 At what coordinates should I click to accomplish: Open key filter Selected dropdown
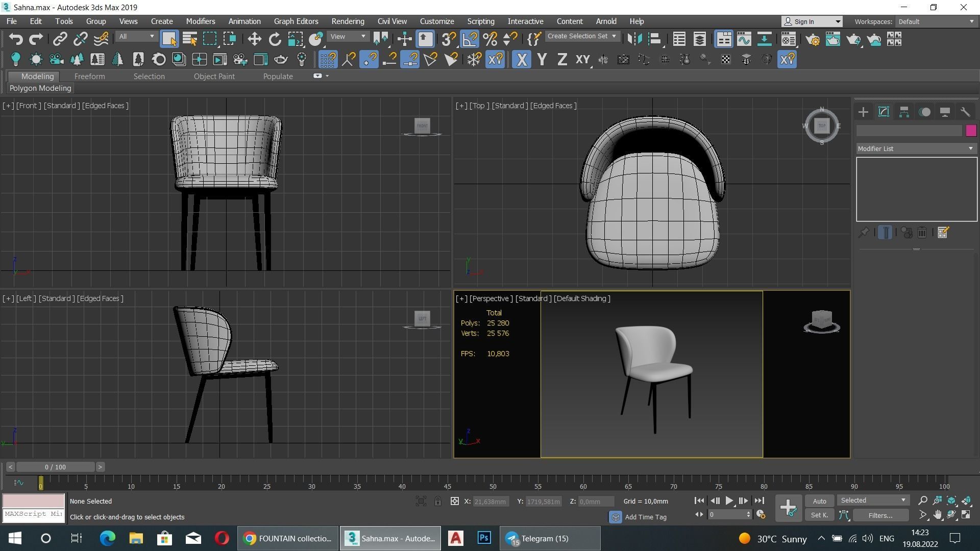873,500
